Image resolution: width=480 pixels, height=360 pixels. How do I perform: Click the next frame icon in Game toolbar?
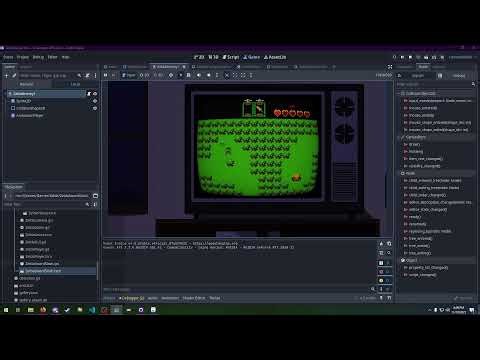113,76
